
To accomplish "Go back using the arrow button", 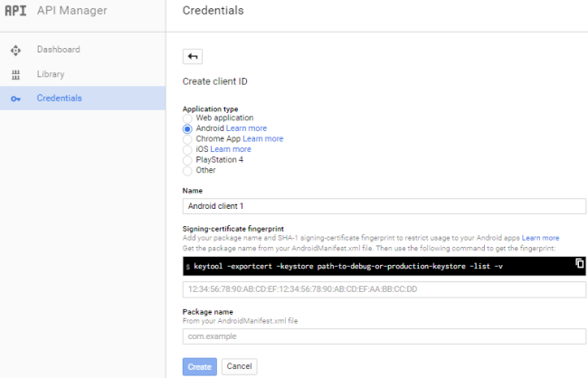I will [x=192, y=56].
